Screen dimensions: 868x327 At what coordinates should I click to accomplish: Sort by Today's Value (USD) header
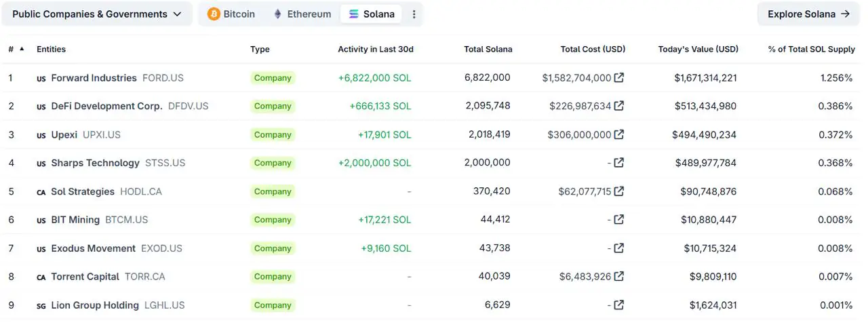(x=698, y=50)
